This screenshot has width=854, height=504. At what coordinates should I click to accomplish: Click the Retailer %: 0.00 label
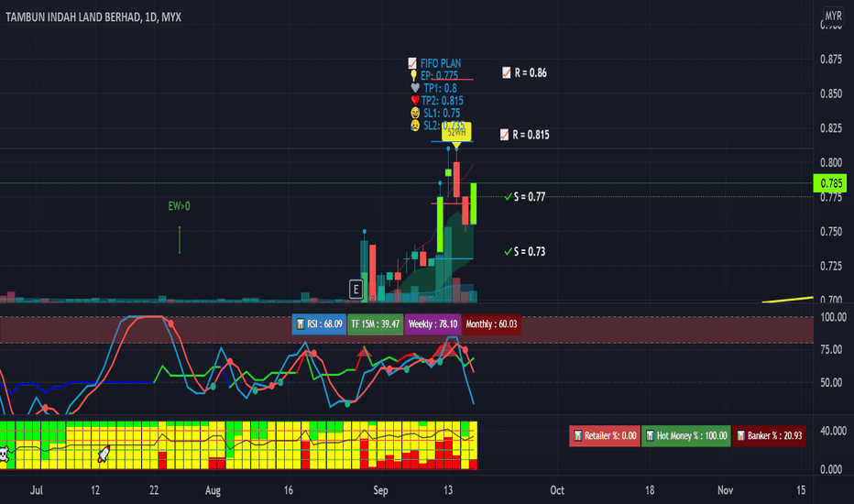tap(605, 436)
